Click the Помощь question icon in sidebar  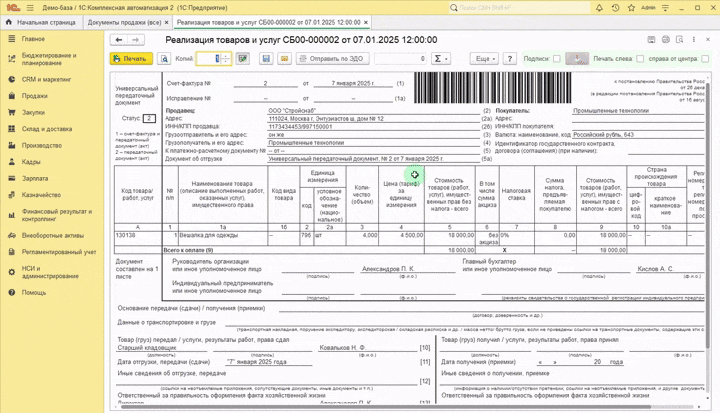pos(11,293)
